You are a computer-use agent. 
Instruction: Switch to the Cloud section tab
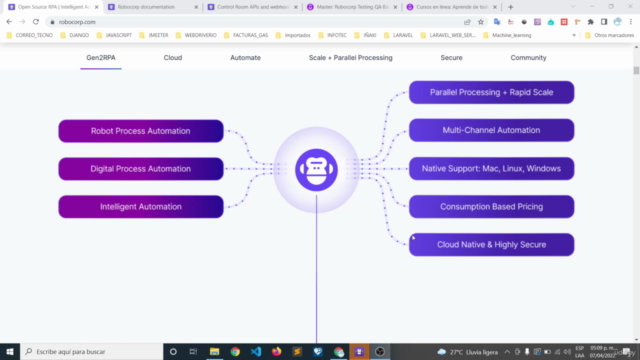[x=173, y=58]
